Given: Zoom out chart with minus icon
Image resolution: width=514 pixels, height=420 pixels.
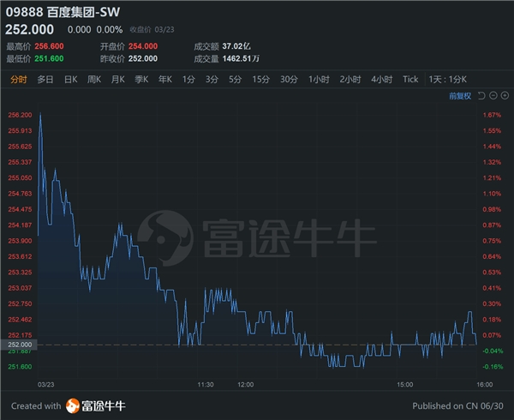Looking at the screenshot, I should tap(493, 95).
